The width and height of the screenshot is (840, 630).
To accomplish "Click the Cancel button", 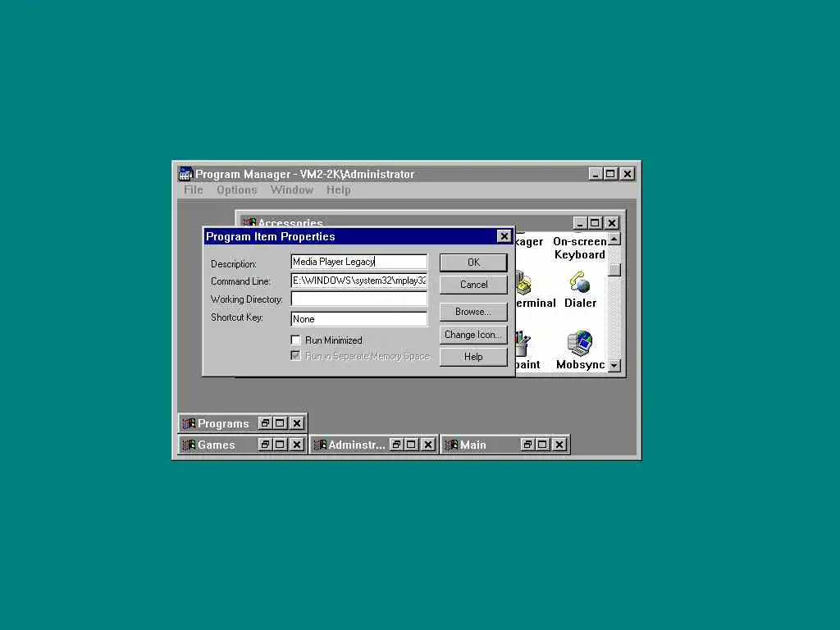I will [x=473, y=285].
